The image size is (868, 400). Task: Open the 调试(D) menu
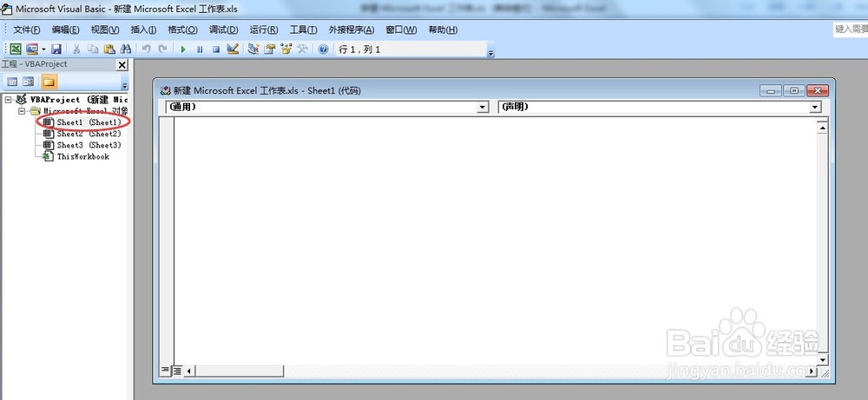(x=224, y=30)
